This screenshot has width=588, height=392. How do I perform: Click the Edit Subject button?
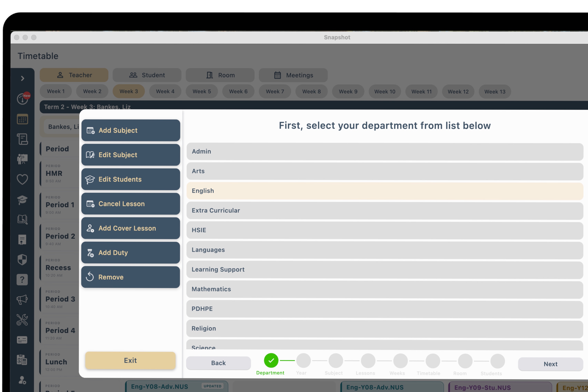point(131,155)
